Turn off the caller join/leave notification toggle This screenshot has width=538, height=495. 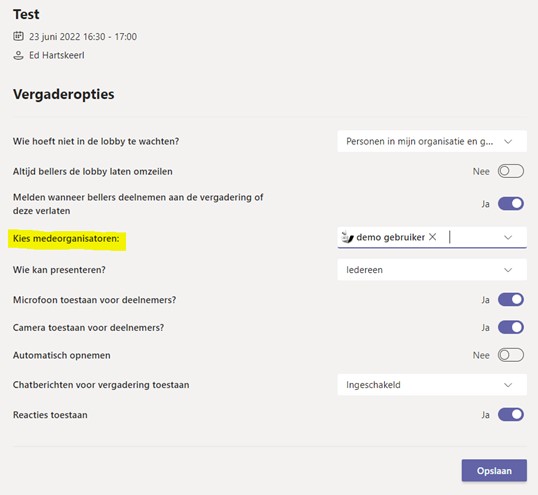[511, 204]
